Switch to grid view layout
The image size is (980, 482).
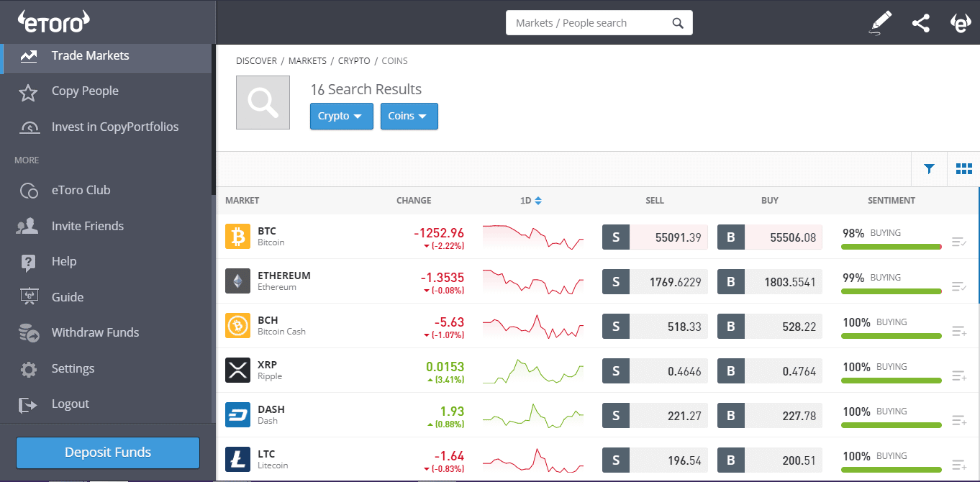tap(963, 168)
